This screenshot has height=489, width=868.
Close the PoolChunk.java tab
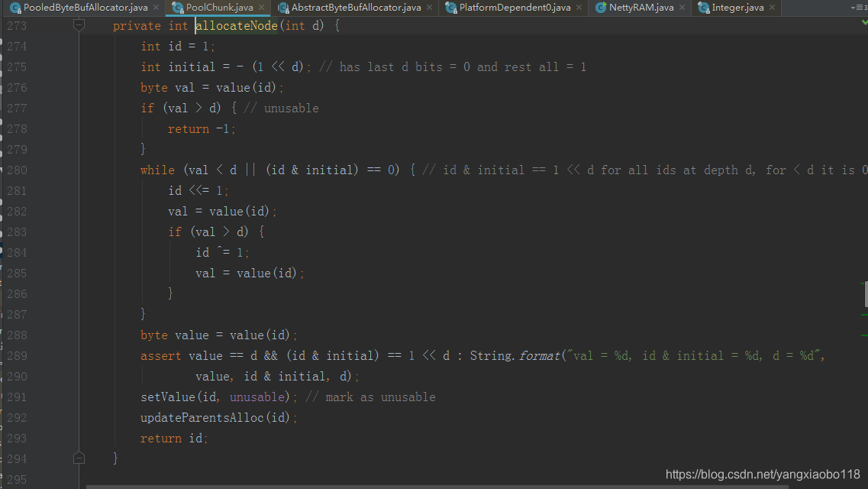(x=261, y=8)
